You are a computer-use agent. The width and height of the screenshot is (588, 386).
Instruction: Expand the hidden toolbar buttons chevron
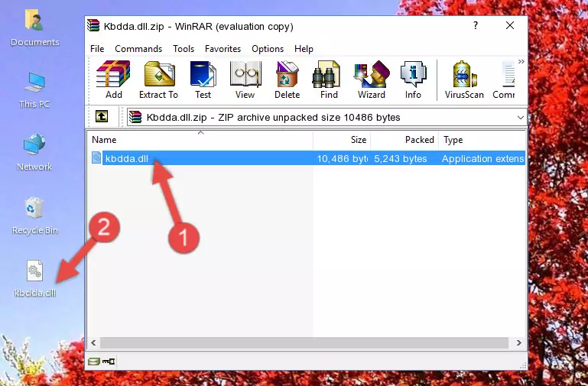(x=521, y=62)
